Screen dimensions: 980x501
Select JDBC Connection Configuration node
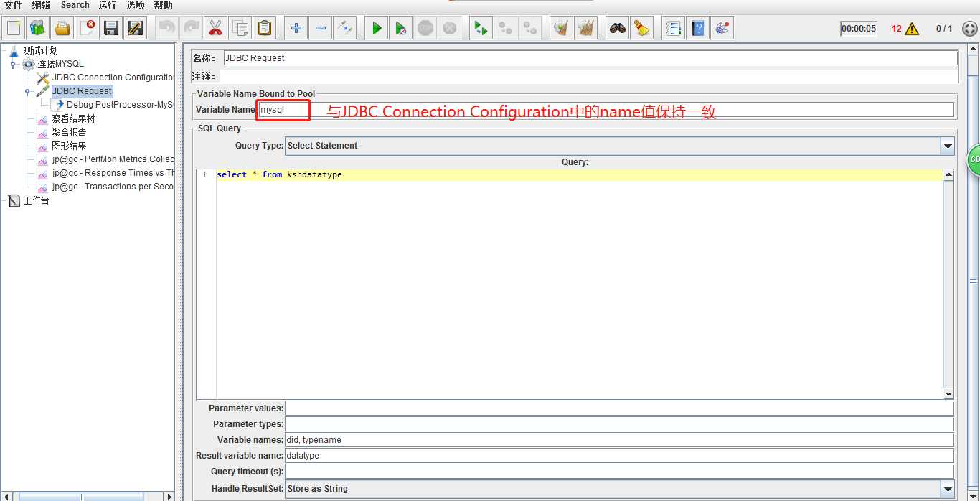pos(113,78)
